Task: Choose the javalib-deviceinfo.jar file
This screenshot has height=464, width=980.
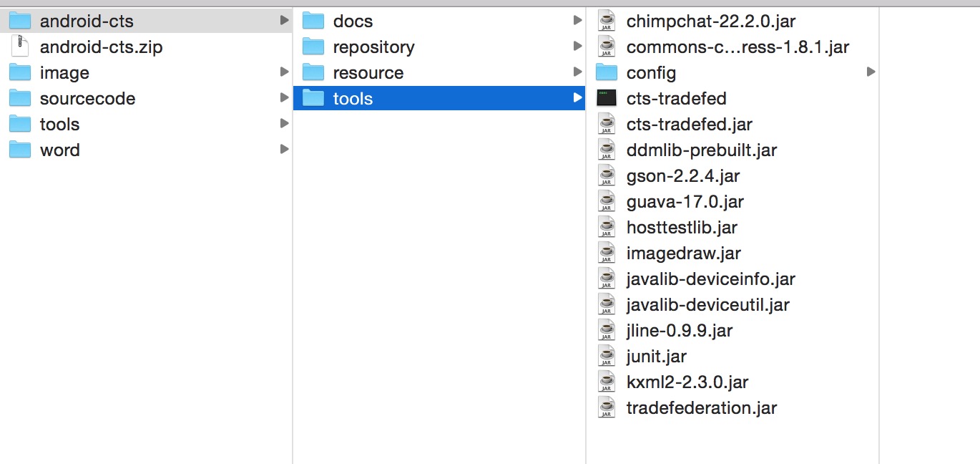Action: tap(732, 279)
